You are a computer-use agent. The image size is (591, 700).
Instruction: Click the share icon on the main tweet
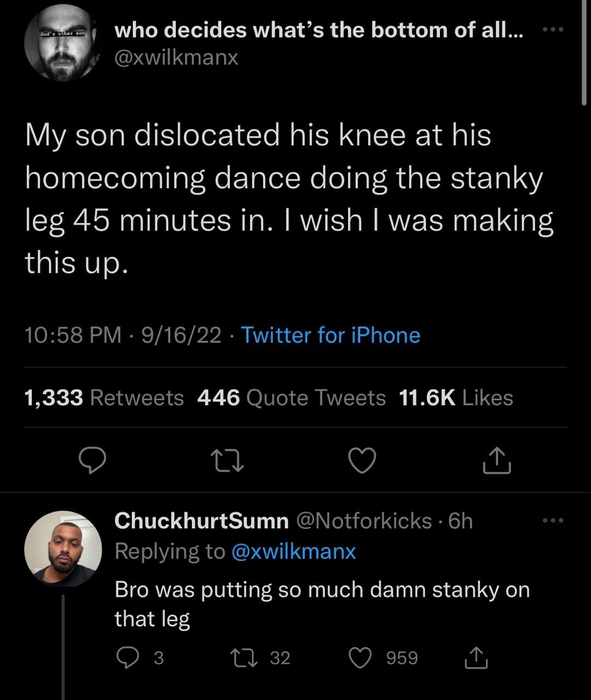pyautogui.click(x=497, y=461)
